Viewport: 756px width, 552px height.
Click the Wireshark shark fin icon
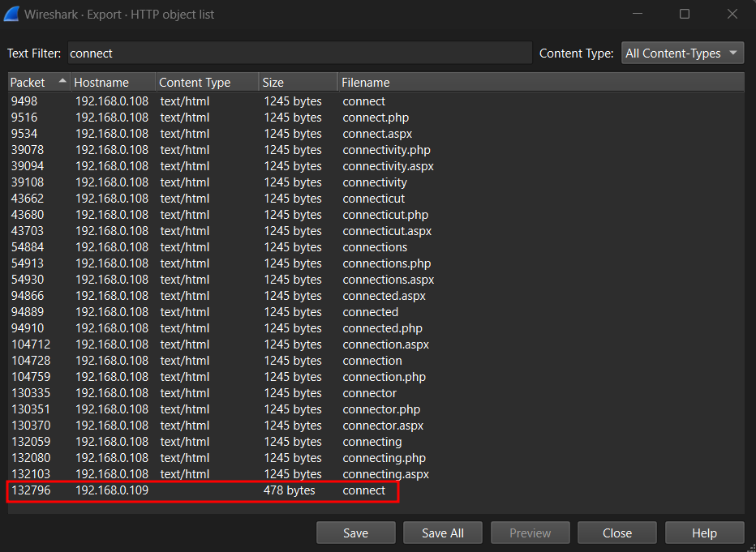click(x=11, y=14)
